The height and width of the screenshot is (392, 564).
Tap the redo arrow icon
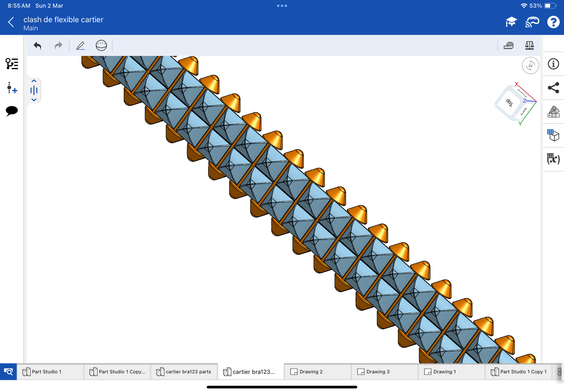[59, 46]
